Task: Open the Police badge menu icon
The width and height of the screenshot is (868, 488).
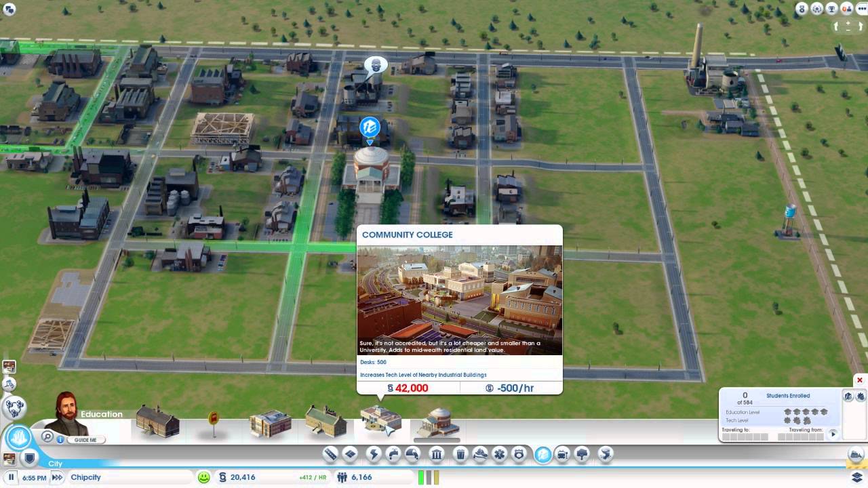Action: tap(519, 455)
